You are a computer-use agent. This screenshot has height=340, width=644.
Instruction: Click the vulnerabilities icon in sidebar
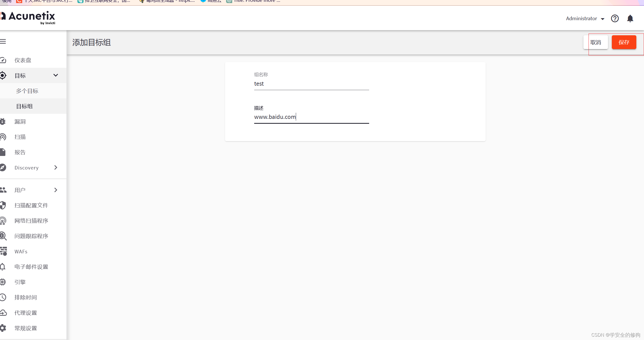pyautogui.click(x=4, y=121)
